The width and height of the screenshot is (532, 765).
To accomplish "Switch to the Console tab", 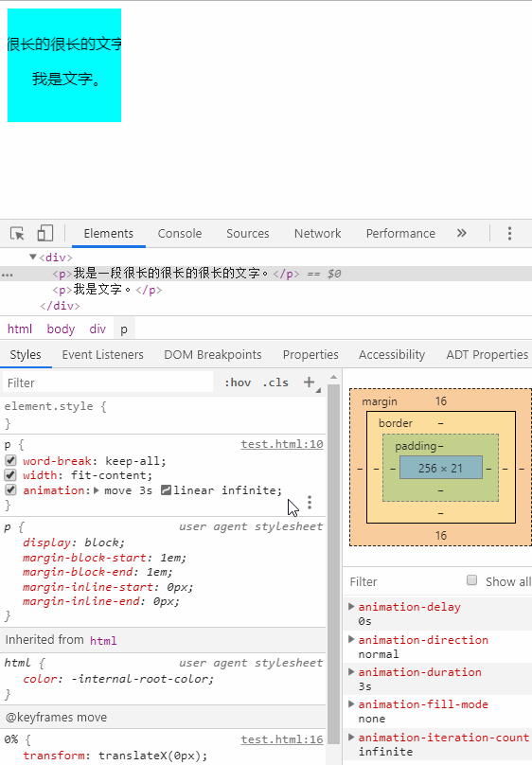I will tap(180, 233).
